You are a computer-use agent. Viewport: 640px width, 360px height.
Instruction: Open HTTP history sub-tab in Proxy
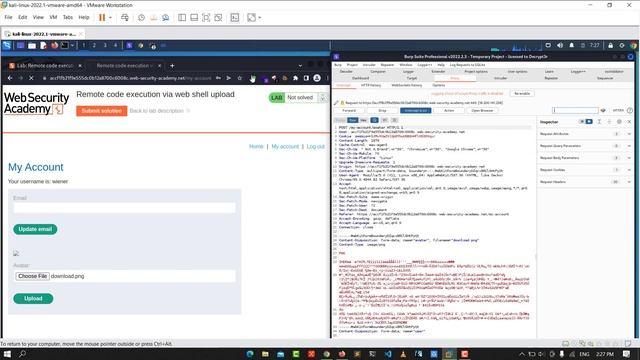point(371,85)
